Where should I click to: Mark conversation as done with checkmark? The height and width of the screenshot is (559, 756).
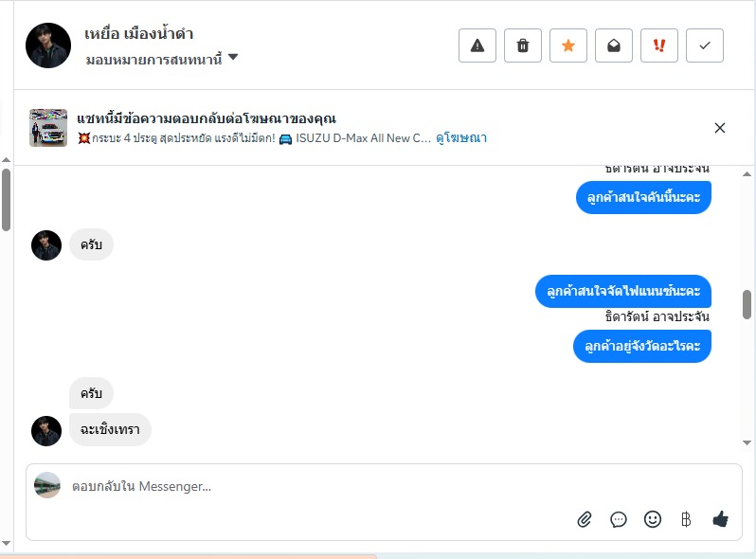(705, 45)
